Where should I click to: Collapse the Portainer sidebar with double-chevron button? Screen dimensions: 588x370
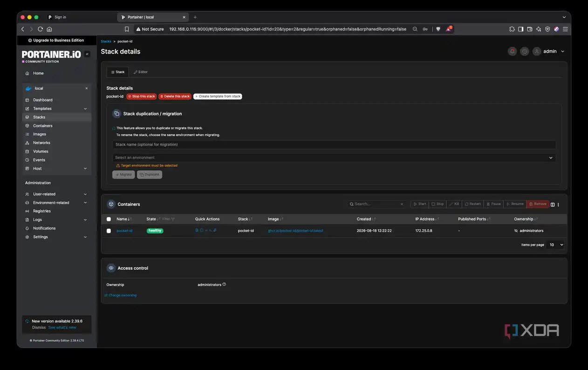[87, 54]
